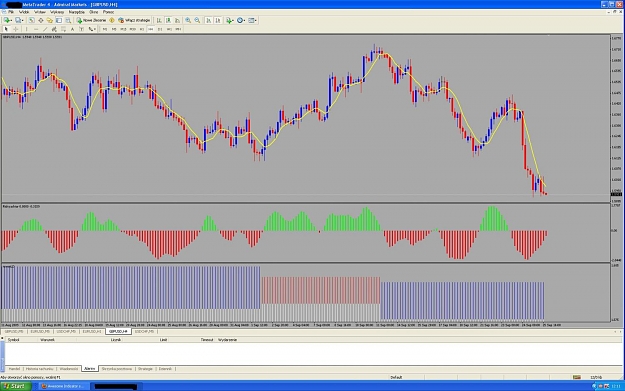625x391 pixels.
Task: Switch to M1 timeframe
Action: click(105, 29)
